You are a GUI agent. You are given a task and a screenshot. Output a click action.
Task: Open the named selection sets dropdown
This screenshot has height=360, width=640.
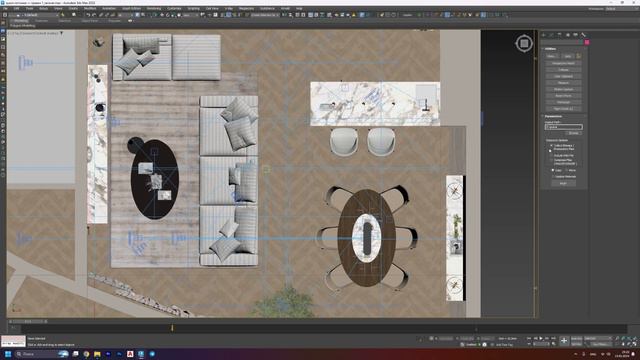coord(264,15)
